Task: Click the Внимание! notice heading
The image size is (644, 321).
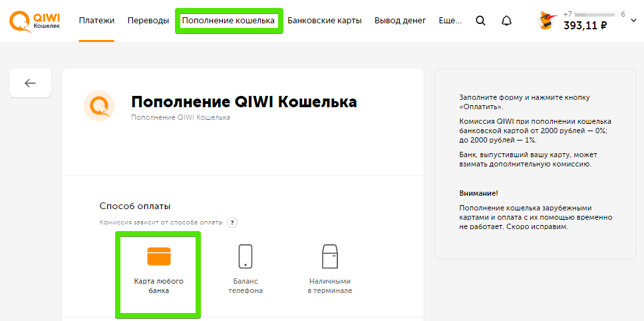Action: (478, 193)
